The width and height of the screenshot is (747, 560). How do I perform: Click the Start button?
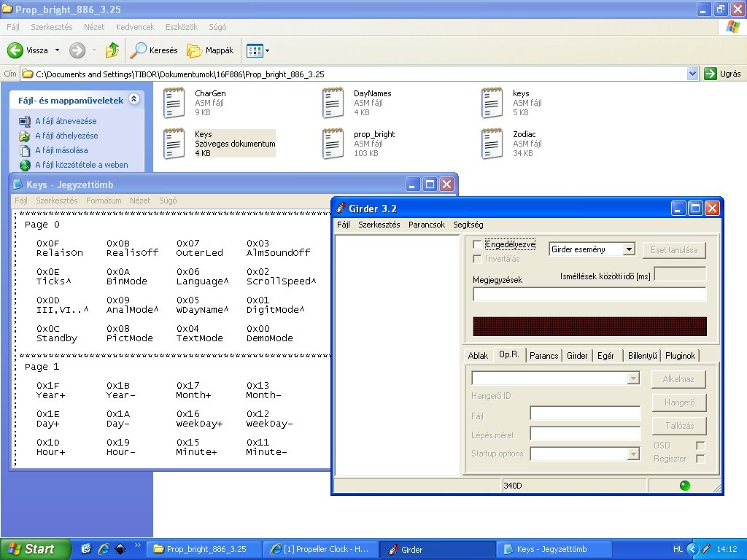pos(35,549)
